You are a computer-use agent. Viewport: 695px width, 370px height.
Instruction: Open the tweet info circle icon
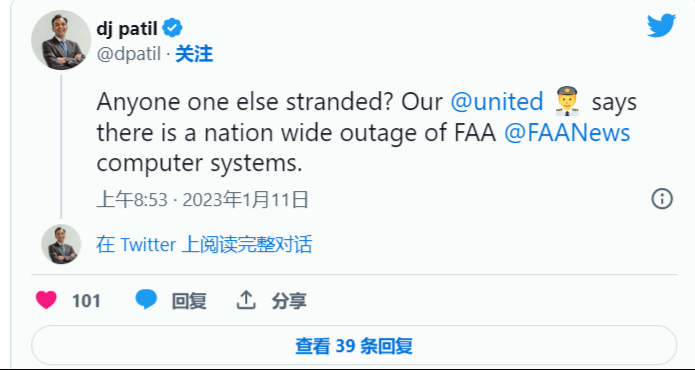click(x=662, y=199)
